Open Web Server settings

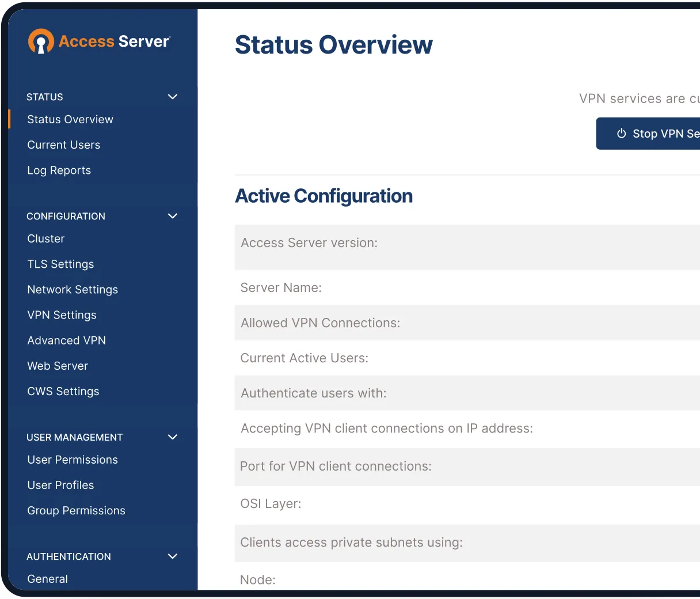58,366
